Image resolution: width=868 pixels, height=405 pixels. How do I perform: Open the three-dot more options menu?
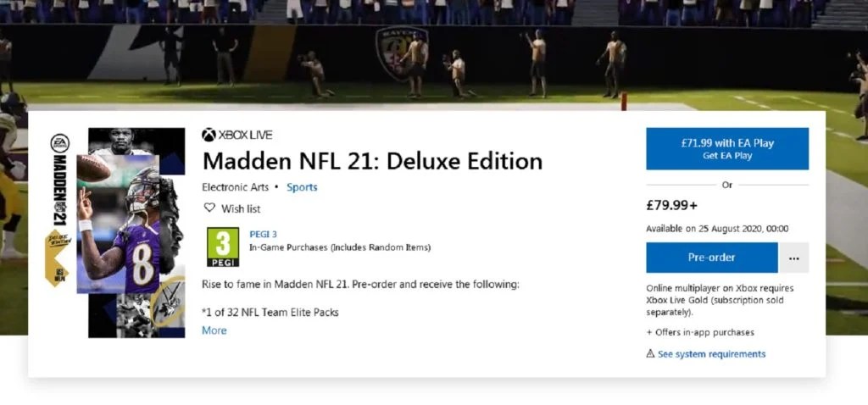(793, 258)
